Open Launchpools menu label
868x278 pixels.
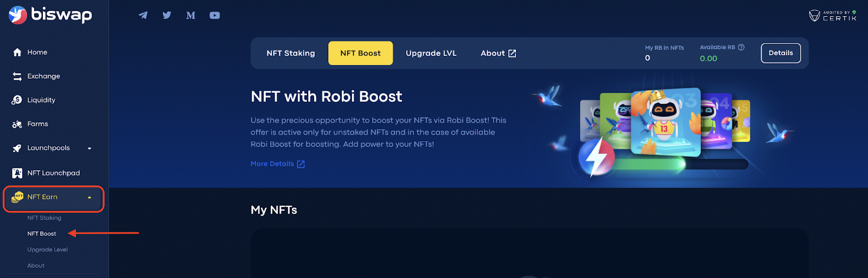48,148
